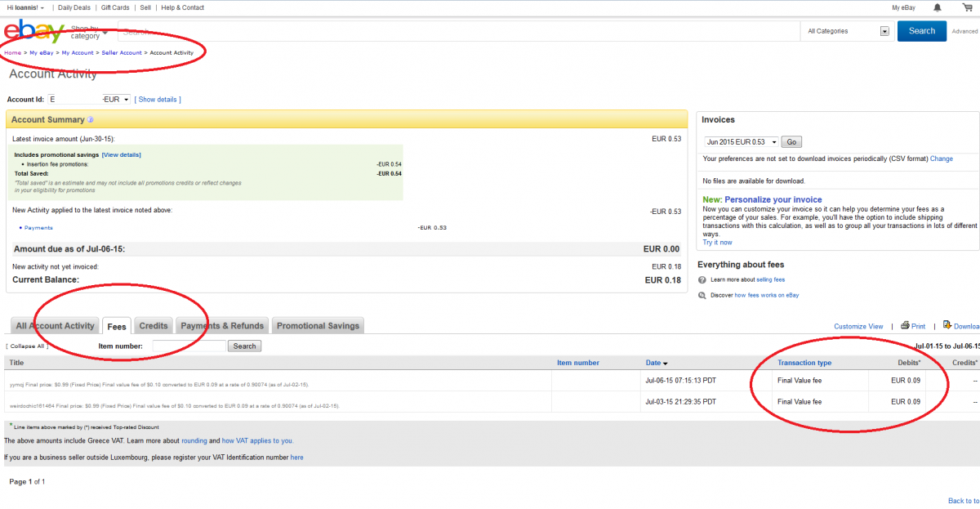Open Advanced search link
This screenshot has width=980, height=509.
[964, 31]
